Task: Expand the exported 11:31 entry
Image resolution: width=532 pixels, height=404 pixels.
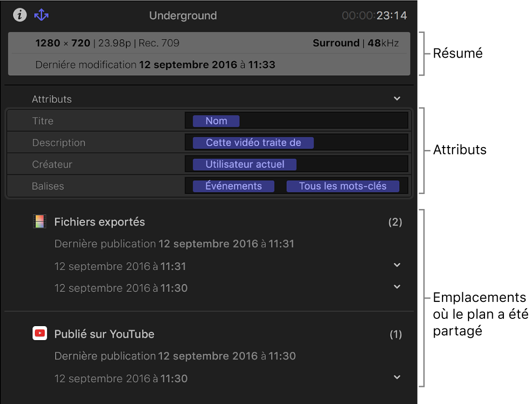Action: (x=397, y=265)
